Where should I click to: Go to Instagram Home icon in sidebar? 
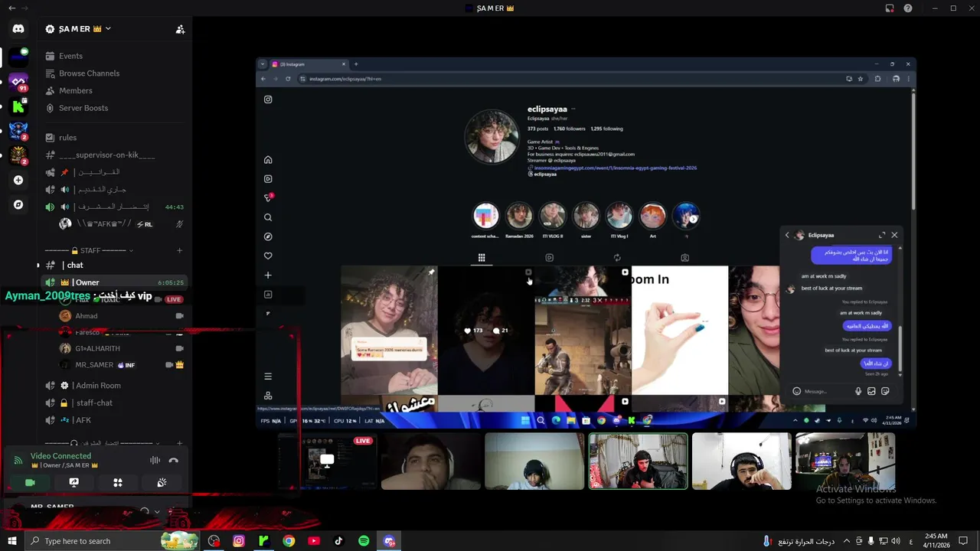(x=268, y=160)
